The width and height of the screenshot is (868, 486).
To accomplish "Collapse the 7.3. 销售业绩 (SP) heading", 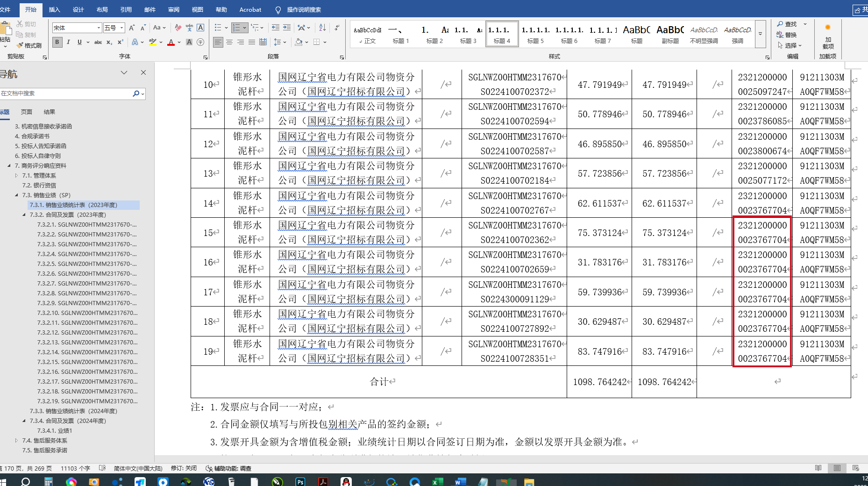I will tap(16, 195).
